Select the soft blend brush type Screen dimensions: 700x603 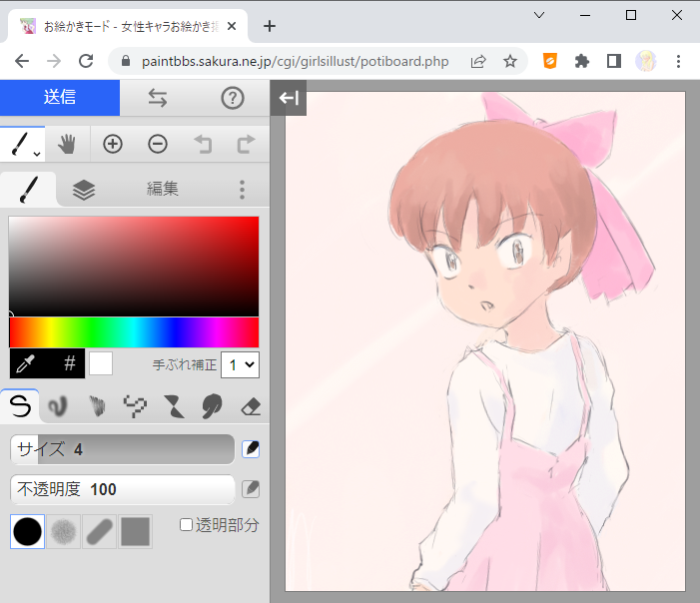(58, 406)
